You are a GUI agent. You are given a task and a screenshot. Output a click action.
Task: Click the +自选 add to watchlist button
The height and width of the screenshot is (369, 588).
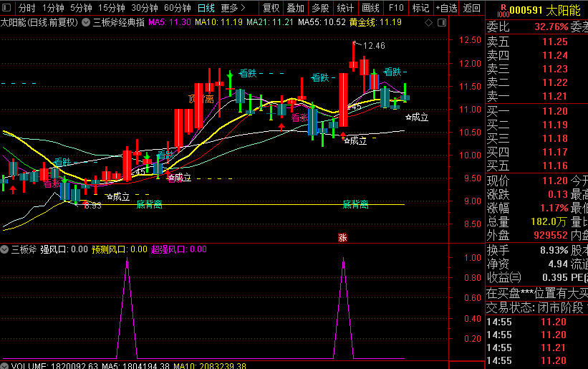(x=445, y=9)
